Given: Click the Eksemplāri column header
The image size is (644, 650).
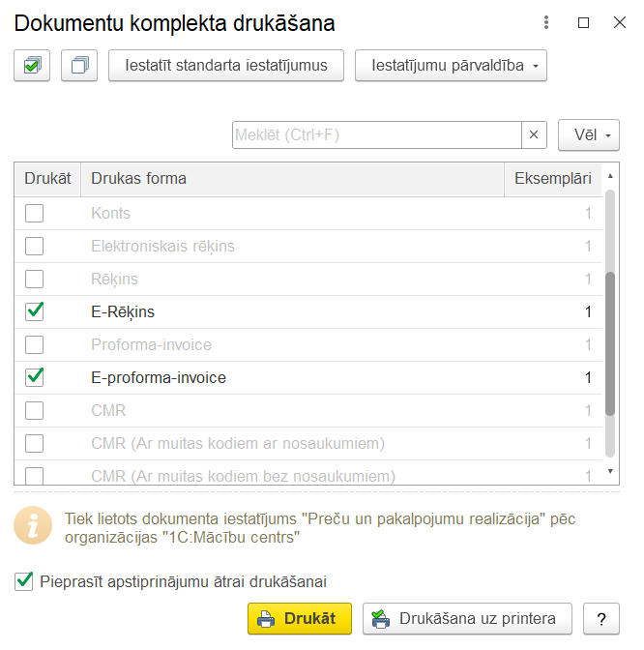Looking at the screenshot, I should coord(552,179).
